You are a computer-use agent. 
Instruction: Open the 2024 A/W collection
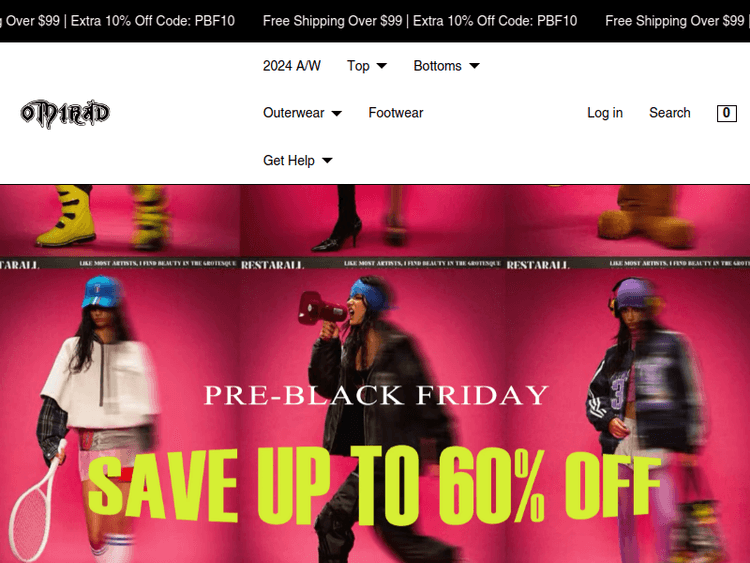tap(292, 66)
